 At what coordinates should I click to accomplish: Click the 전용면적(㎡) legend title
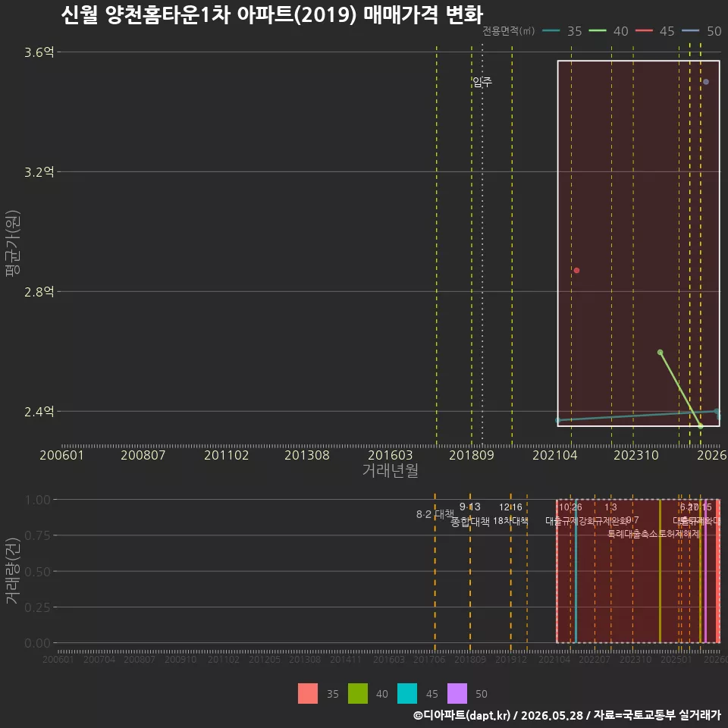point(508,31)
